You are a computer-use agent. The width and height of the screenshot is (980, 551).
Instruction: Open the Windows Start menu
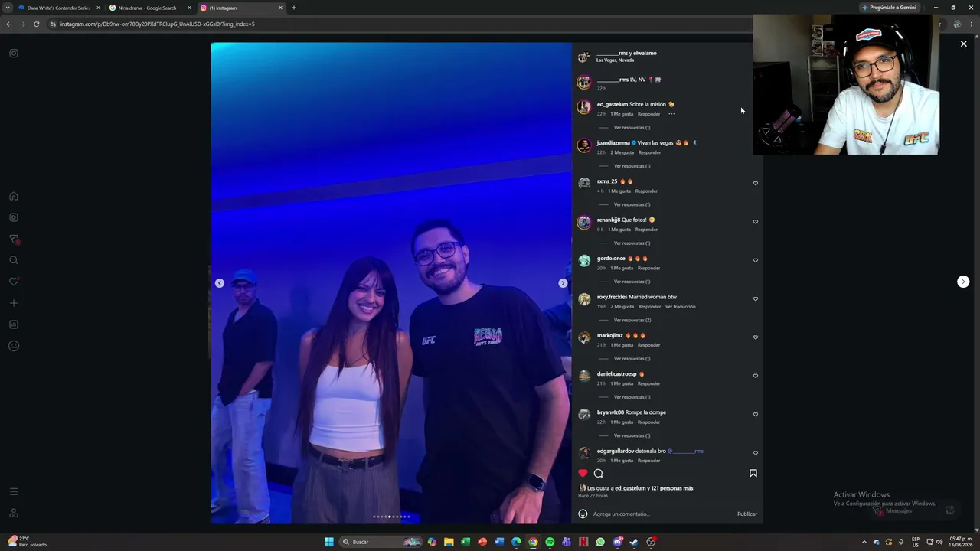click(329, 542)
